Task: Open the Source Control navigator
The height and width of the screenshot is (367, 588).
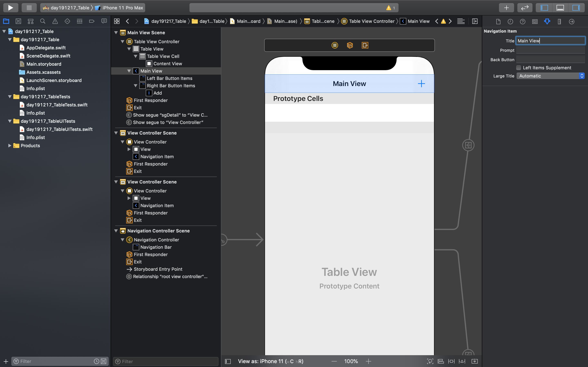Action: 18,21
